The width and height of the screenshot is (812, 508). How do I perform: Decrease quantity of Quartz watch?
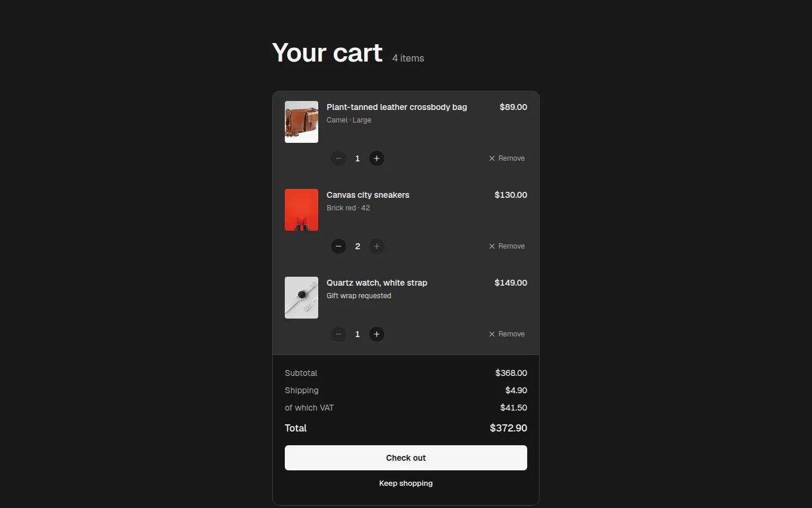point(339,334)
